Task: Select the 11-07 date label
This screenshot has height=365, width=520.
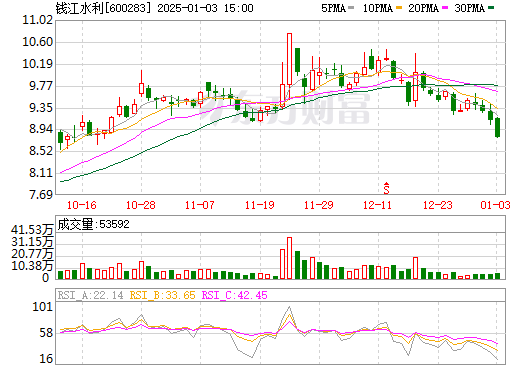Action: 200,205
